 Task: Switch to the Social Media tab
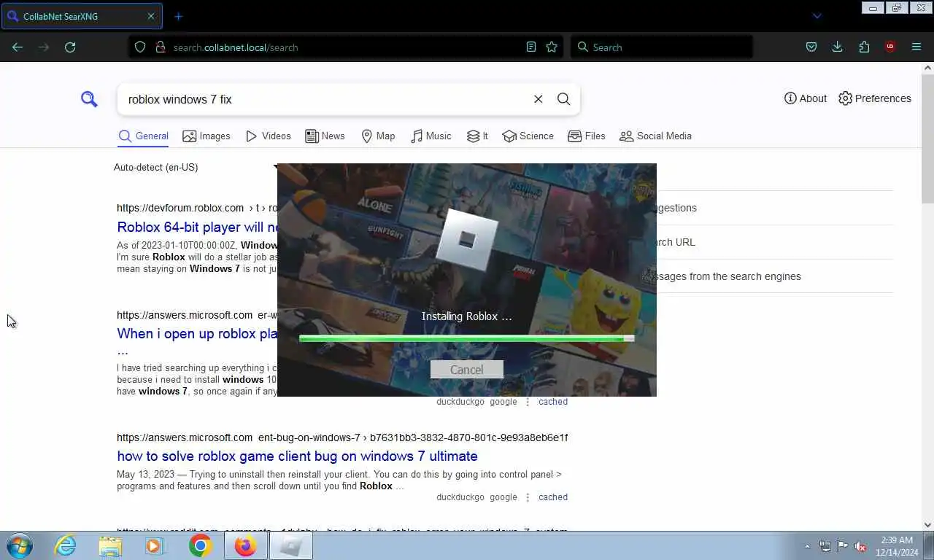[655, 136]
